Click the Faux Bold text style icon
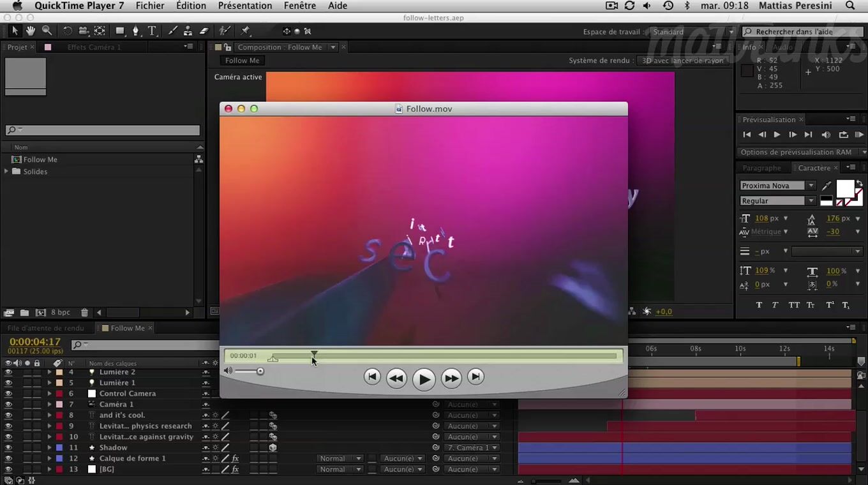The image size is (868, 485). [759, 305]
